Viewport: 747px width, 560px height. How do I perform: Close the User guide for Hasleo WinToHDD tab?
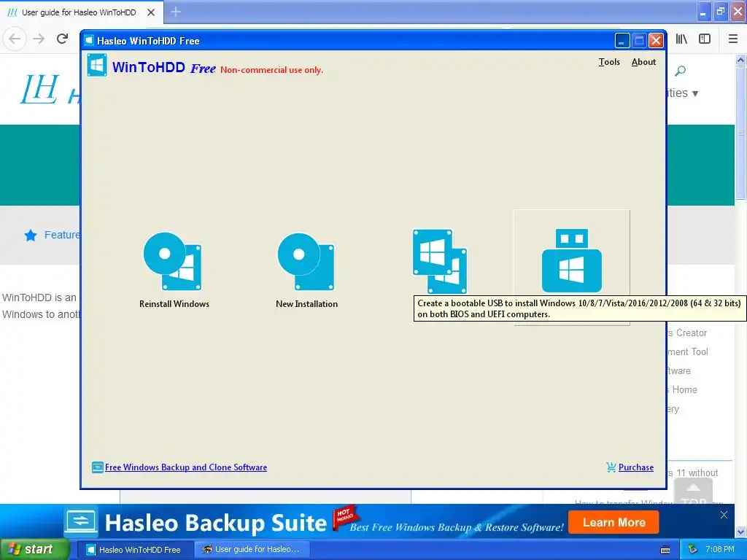[150, 12]
